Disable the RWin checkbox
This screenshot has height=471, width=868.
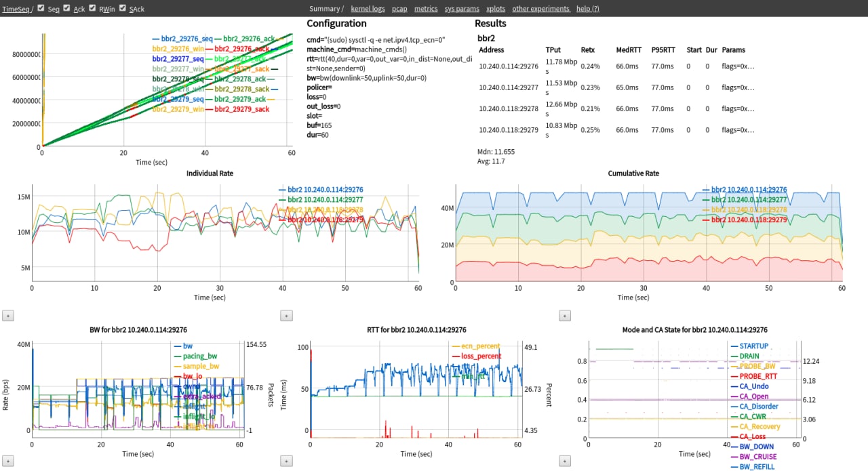(93, 8)
